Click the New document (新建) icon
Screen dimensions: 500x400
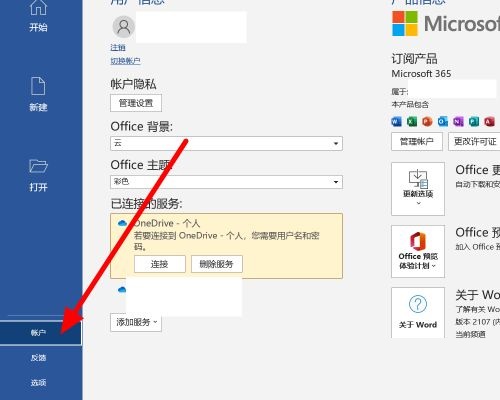[x=38, y=86]
